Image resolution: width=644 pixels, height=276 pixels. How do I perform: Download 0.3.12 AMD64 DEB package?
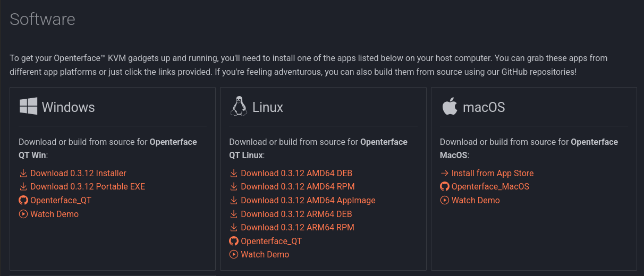point(296,173)
